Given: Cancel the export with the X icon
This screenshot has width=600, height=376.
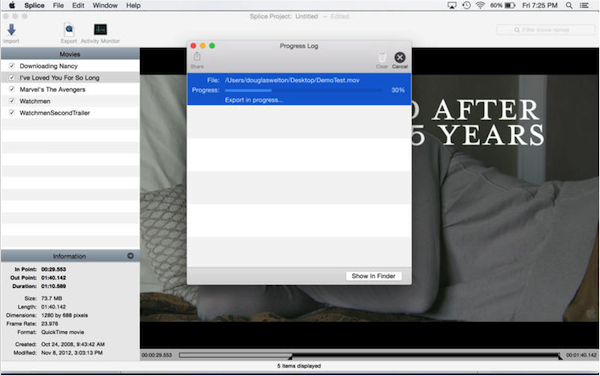Looking at the screenshot, I should (400, 57).
